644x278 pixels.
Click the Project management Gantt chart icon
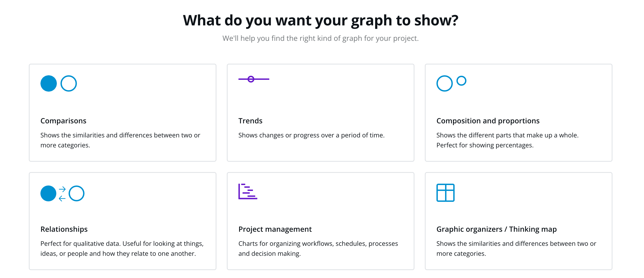[248, 191]
